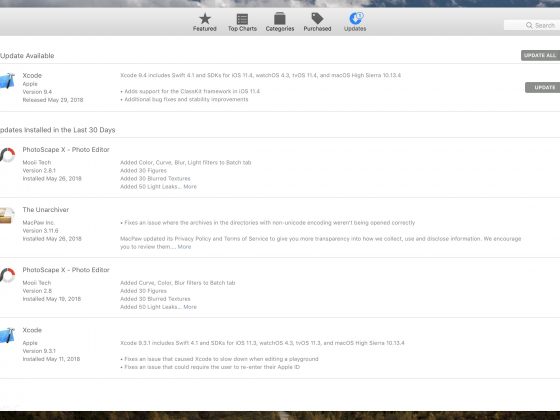Viewport: 560px width, 420px height.
Task: Expand More in PhotoScape X 2.8.1 notes
Action: [190, 186]
